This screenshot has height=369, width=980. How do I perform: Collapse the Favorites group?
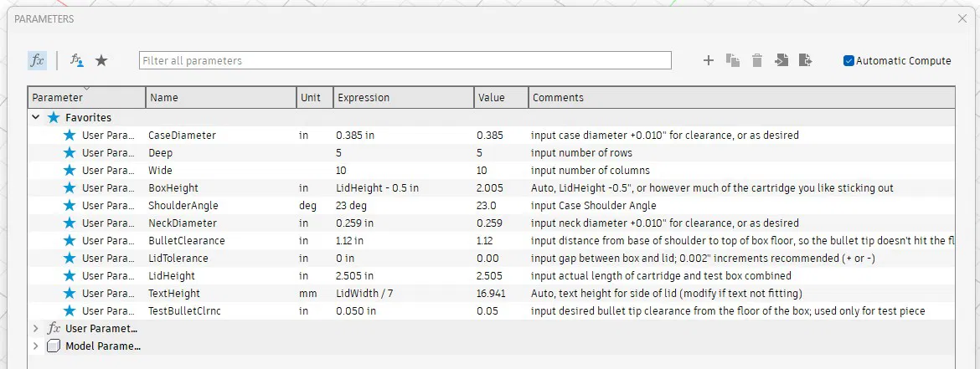tap(36, 117)
